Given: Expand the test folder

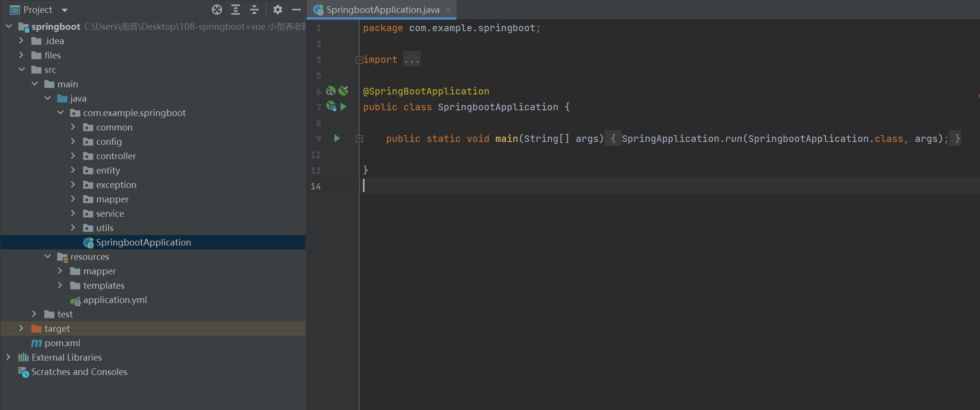Looking at the screenshot, I should click(34, 314).
